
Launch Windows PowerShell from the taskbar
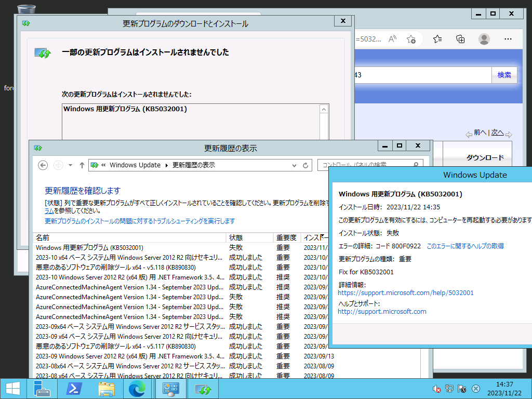point(74,389)
